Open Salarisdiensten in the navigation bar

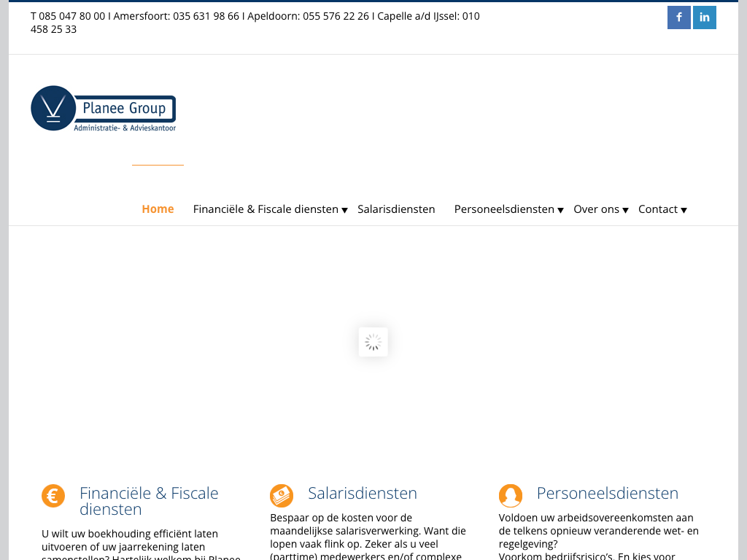tap(396, 209)
